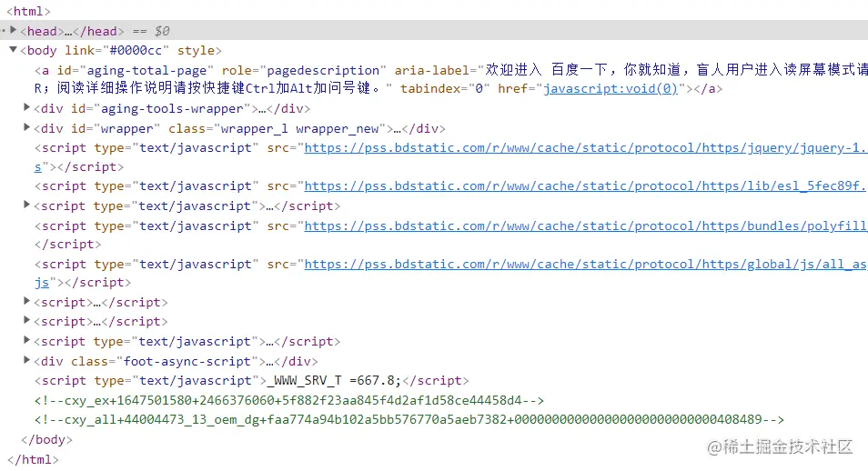Expand the foot-async-script div

[x=26, y=360]
